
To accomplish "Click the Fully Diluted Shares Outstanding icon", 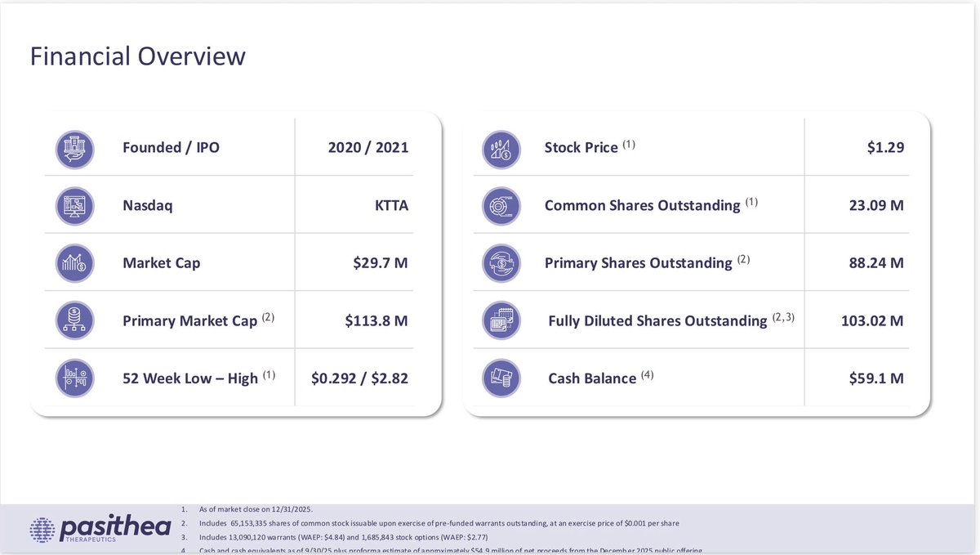I will click(501, 320).
